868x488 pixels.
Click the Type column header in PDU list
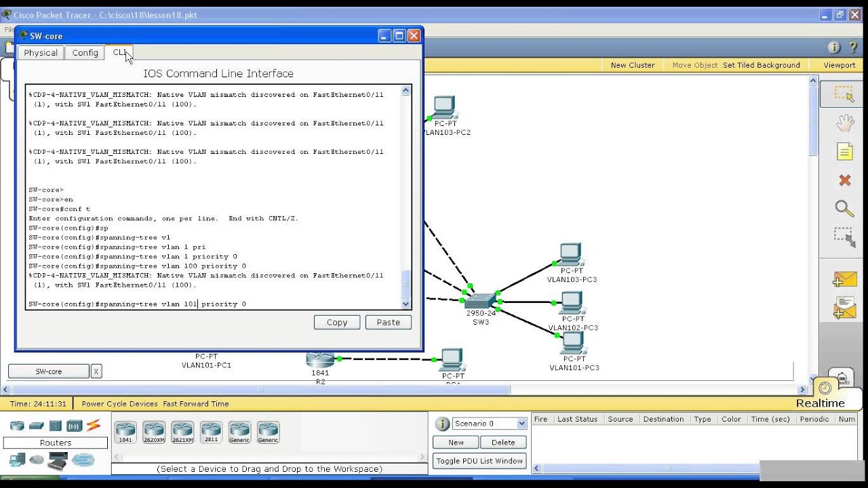(703, 419)
